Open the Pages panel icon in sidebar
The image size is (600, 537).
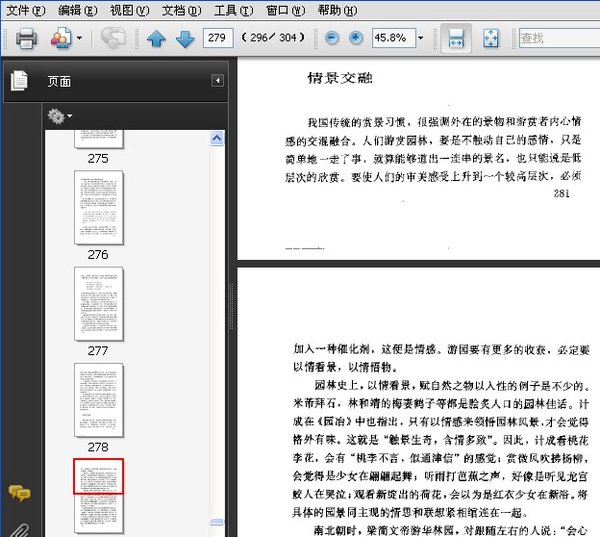[19, 81]
